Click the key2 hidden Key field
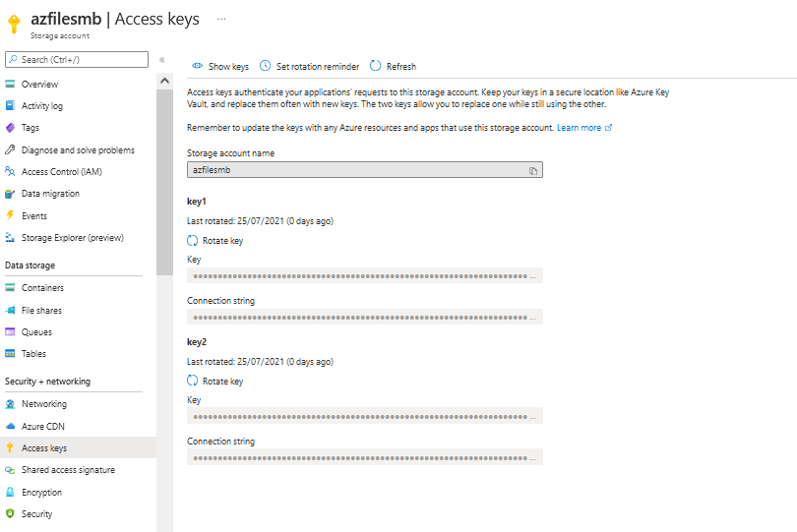This screenshot has width=797, height=532. click(x=364, y=416)
